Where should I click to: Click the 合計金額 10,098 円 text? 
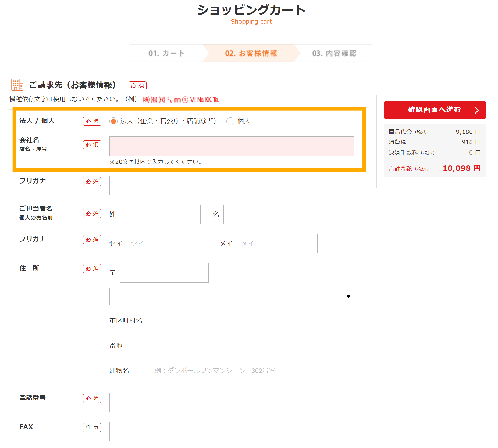point(435,168)
